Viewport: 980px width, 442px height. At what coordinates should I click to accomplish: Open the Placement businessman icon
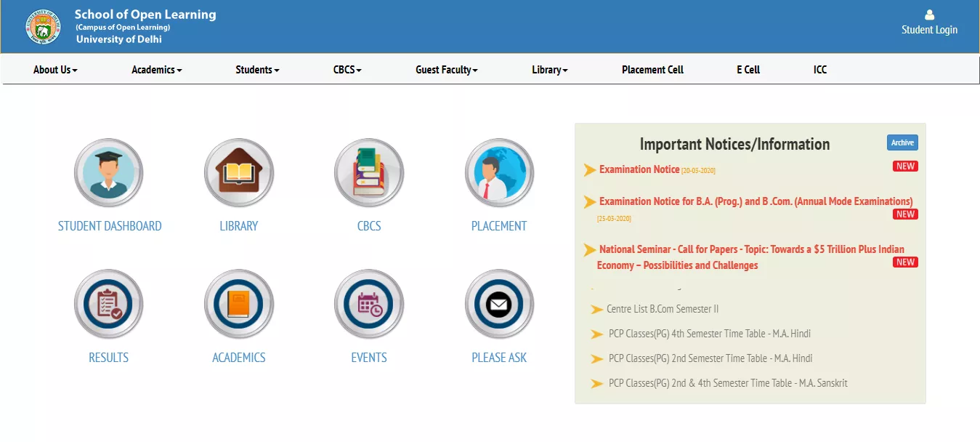[499, 173]
